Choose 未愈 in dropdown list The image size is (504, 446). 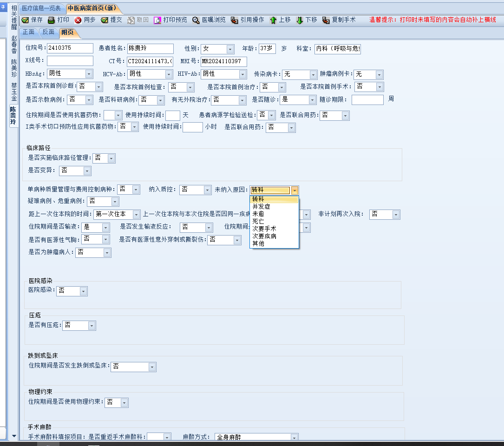(x=274, y=214)
